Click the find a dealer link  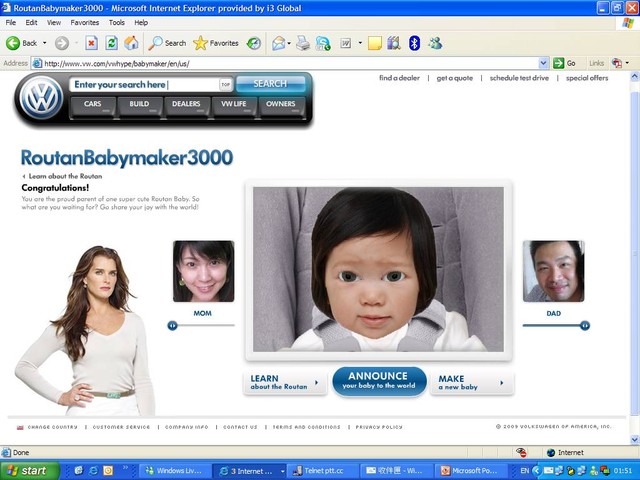click(399, 78)
